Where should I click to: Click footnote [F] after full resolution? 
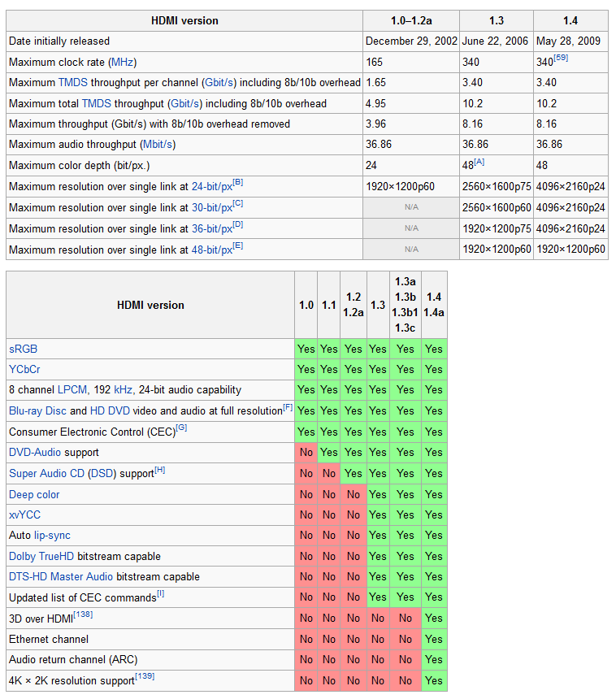coord(288,407)
